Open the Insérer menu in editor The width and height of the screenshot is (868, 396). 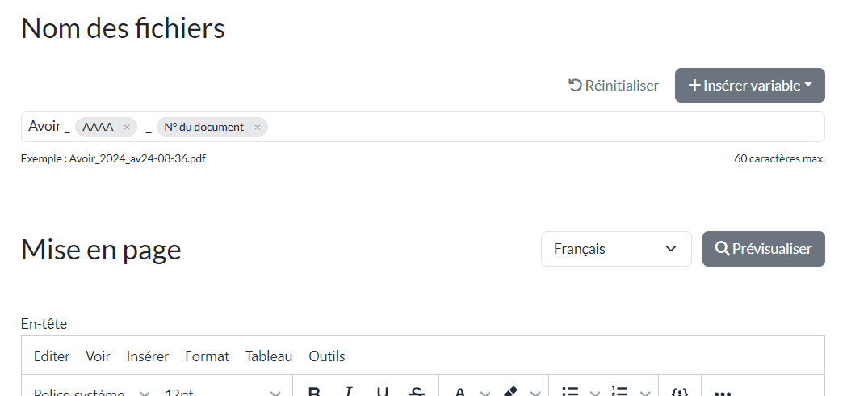coord(148,356)
